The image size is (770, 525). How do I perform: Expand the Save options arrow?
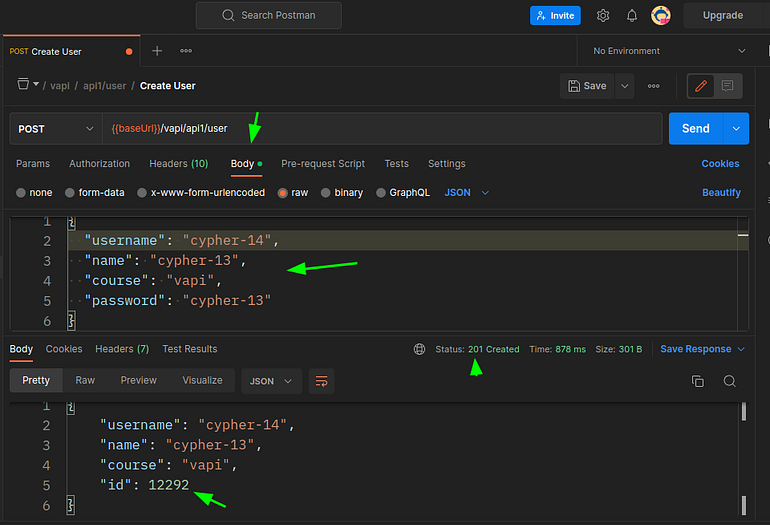pyautogui.click(x=624, y=86)
